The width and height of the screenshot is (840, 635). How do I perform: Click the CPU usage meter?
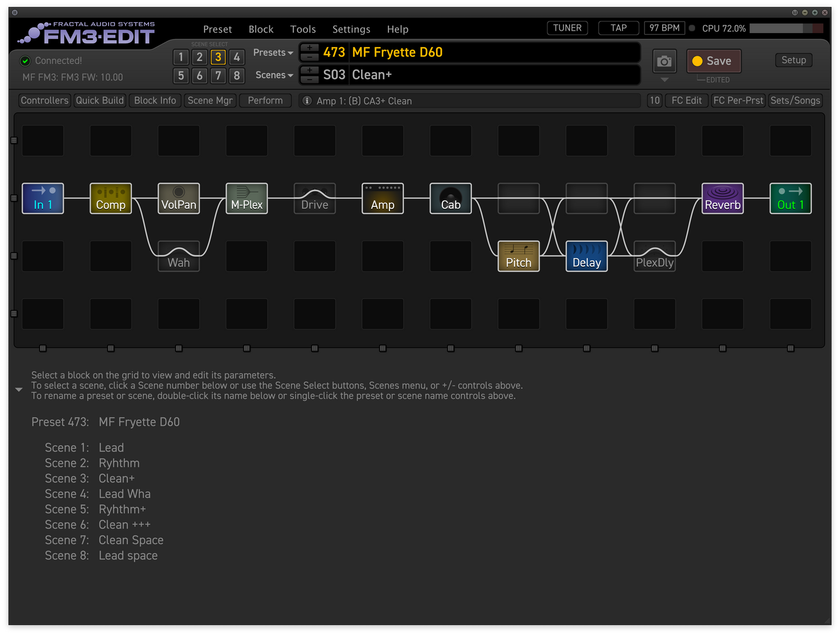pos(784,28)
